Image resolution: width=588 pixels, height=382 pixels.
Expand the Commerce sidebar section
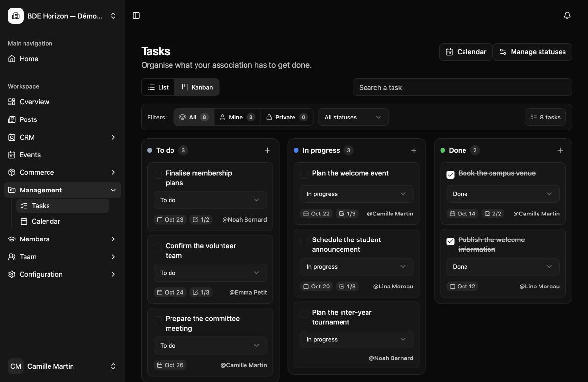[62, 172]
